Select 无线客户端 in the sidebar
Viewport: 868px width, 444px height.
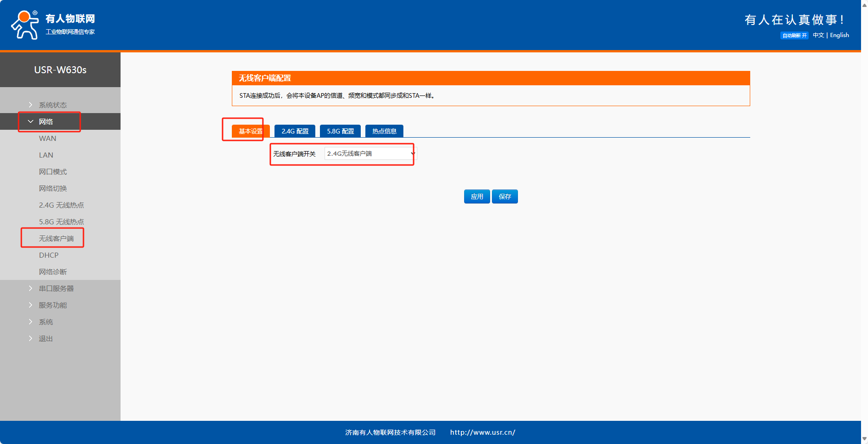56,238
